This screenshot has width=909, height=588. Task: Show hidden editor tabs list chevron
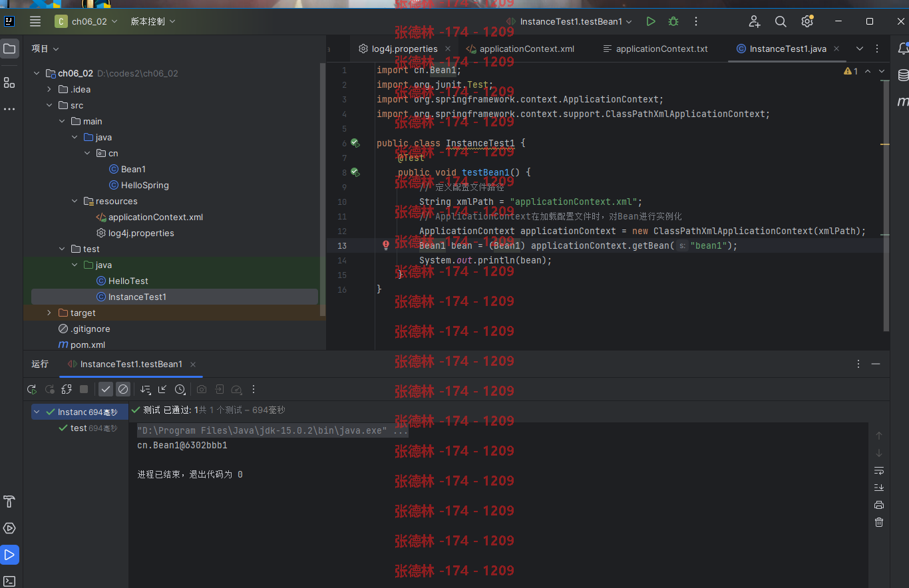tap(860, 49)
